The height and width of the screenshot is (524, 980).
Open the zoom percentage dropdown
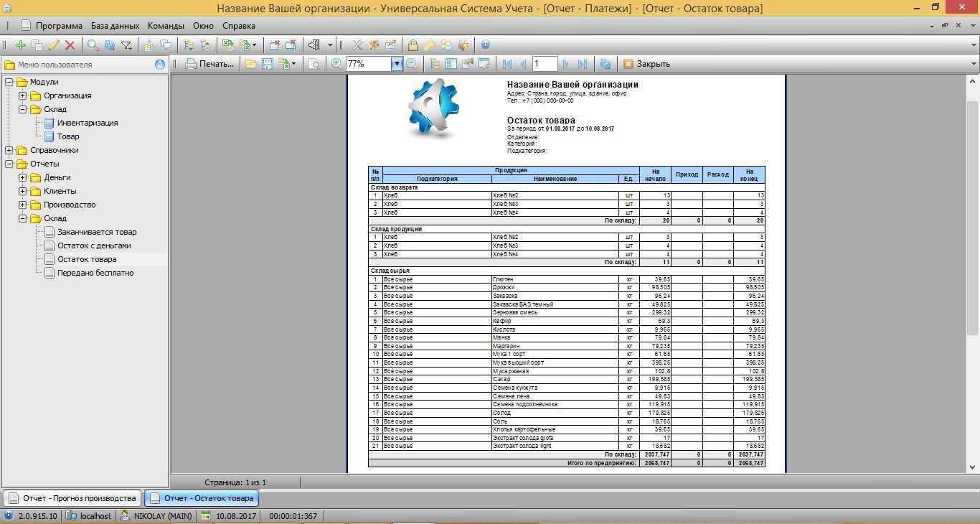397,64
